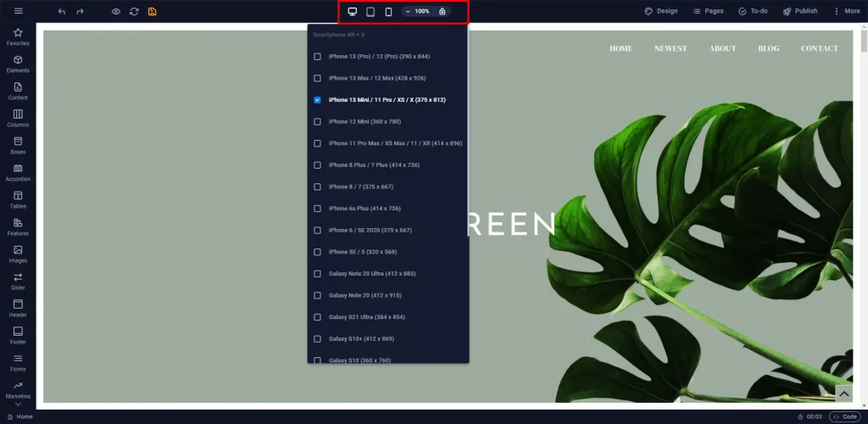Check Galaxy S21 Ultra (384 x 854)
Image resolution: width=868 pixels, height=424 pixels.
click(317, 317)
